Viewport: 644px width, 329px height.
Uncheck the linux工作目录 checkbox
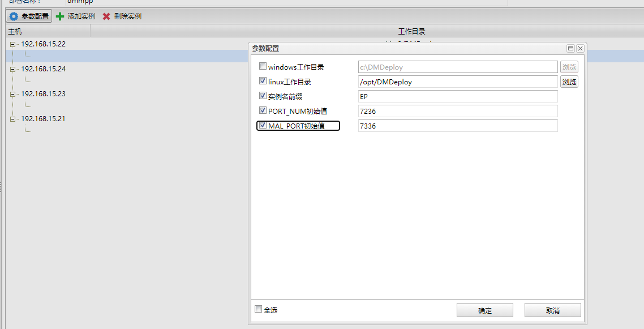click(263, 80)
